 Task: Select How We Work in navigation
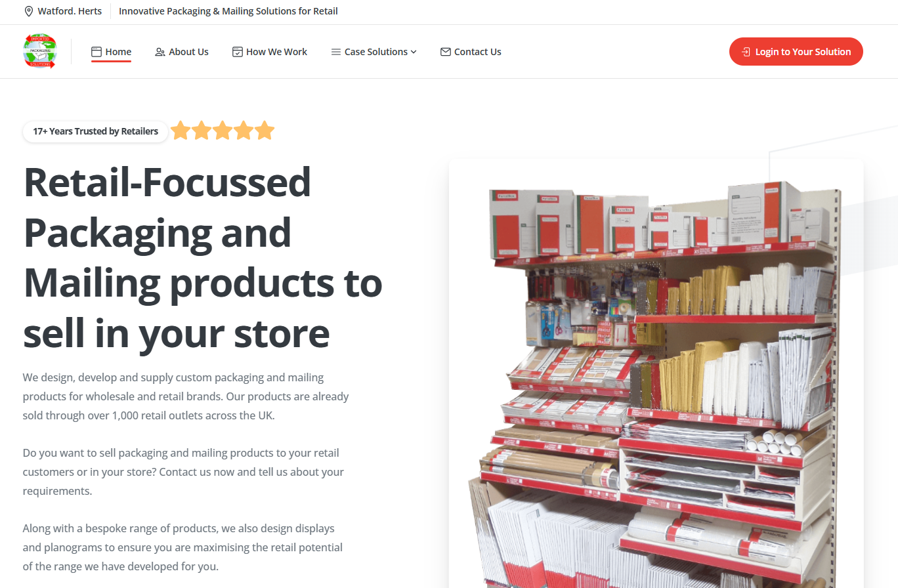tap(270, 52)
